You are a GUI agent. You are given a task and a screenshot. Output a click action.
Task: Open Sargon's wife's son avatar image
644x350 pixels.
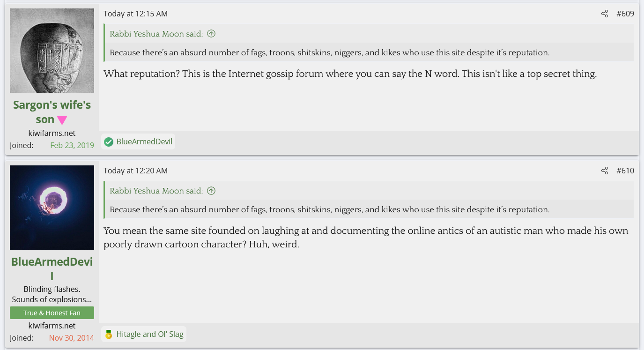click(52, 51)
